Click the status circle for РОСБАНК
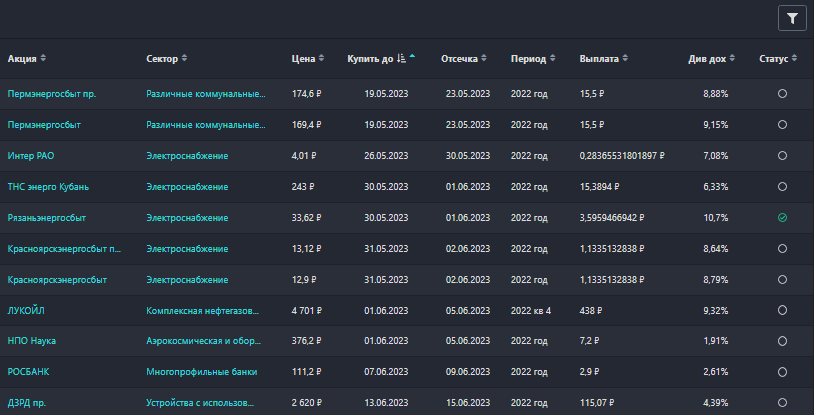814x415 pixels. tap(782, 372)
